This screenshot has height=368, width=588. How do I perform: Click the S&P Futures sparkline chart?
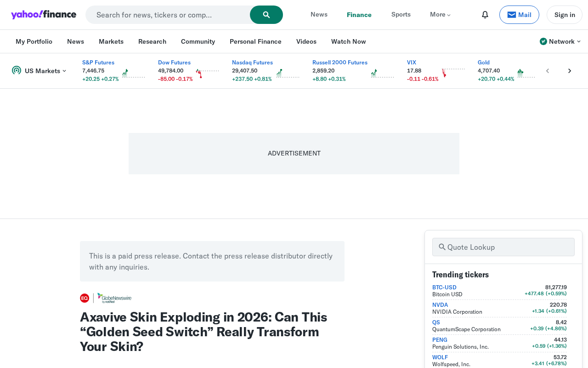[x=133, y=73]
